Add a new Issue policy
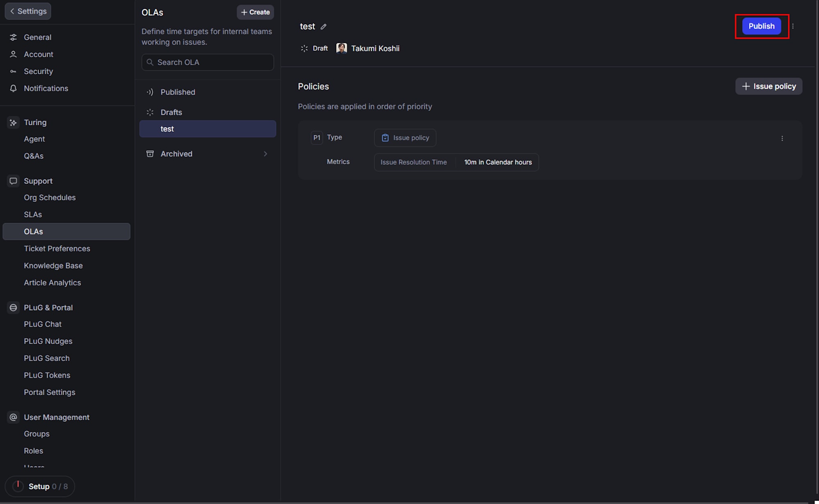The image size is (819, 504). tap(769, 86)
